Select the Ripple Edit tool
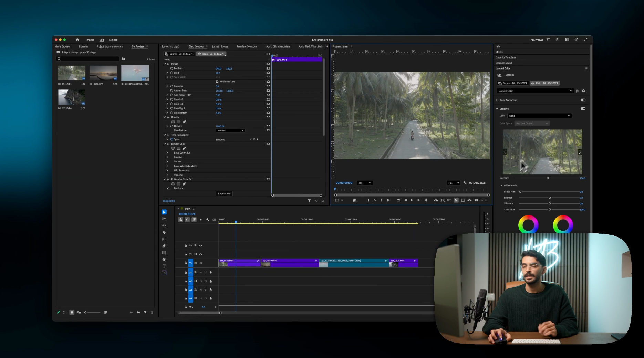 (164, 225)
